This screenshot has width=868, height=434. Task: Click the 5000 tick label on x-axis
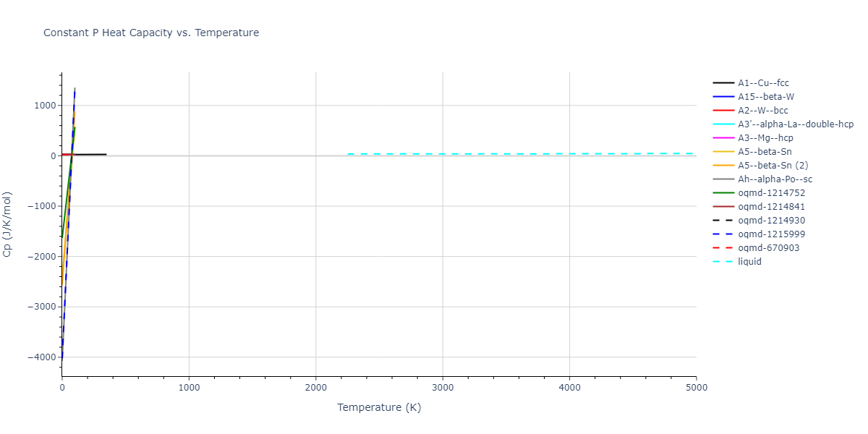pos(696,388)
